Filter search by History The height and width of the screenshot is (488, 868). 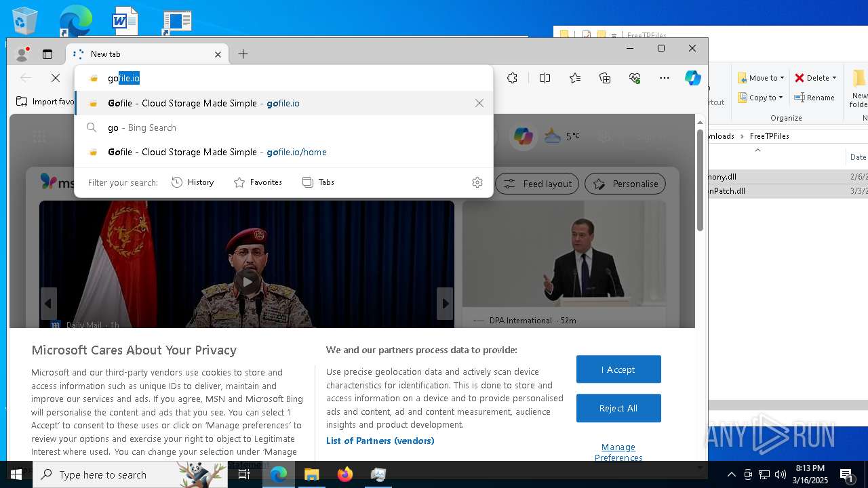click(x=193, y=182)
